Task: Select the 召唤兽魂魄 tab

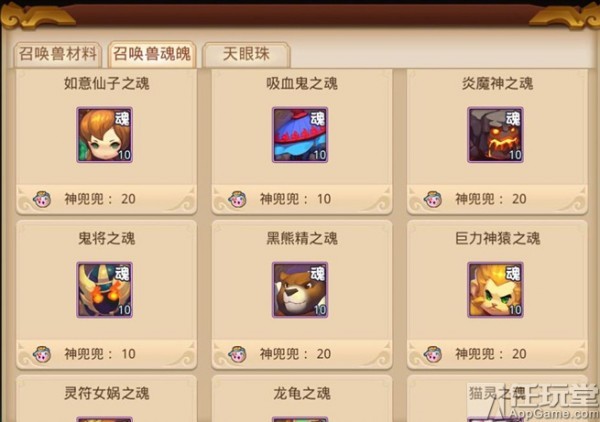Action: point(152,54)
